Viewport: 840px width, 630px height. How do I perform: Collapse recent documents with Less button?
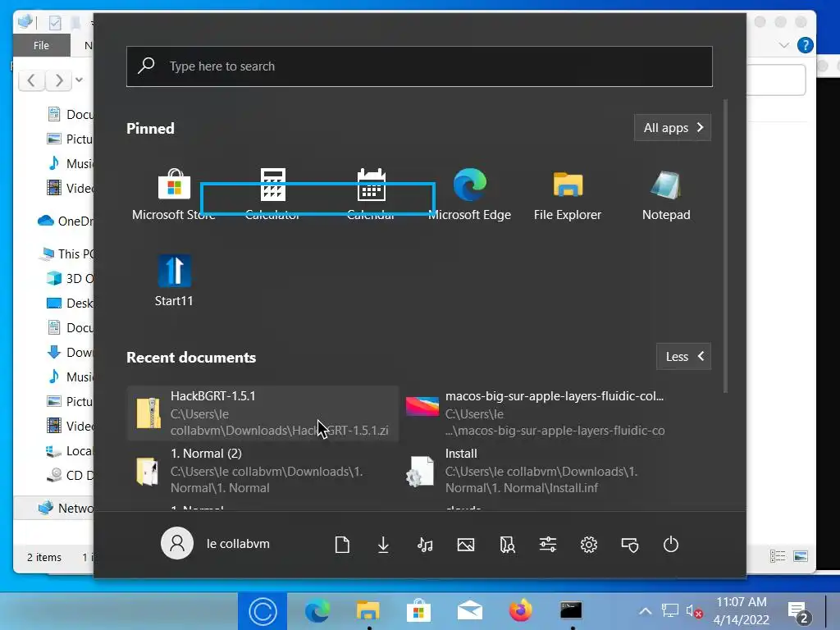(x=683, y=356)
